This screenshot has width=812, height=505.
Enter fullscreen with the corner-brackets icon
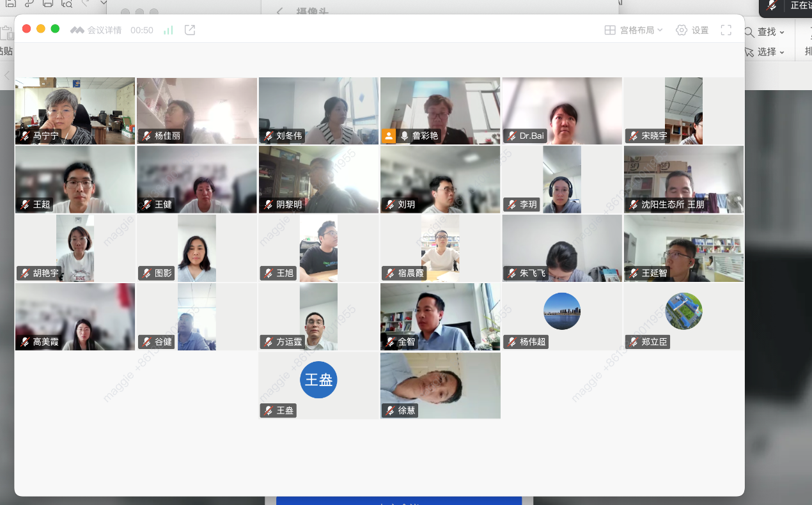click(x=726, y=30)
